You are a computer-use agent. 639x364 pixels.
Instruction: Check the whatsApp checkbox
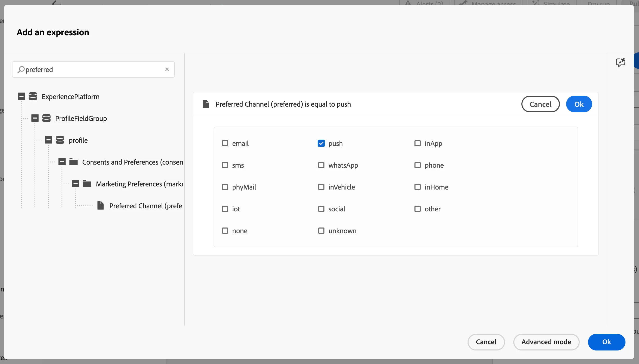coord(321,165)
